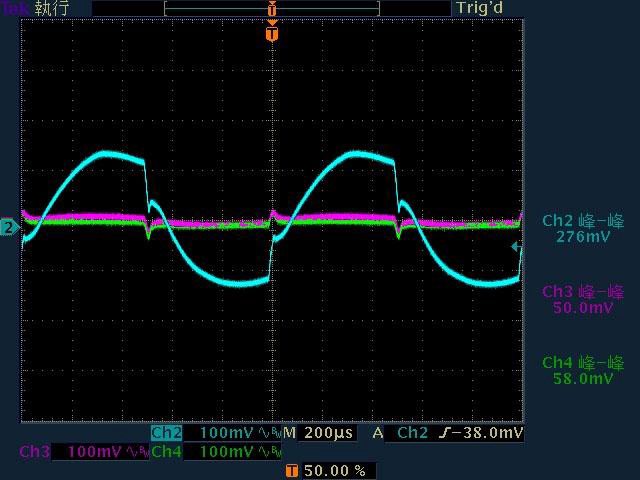640x480 pixels.
Task: Select the Ch4 channel label
Action: (x=166, y=452)
